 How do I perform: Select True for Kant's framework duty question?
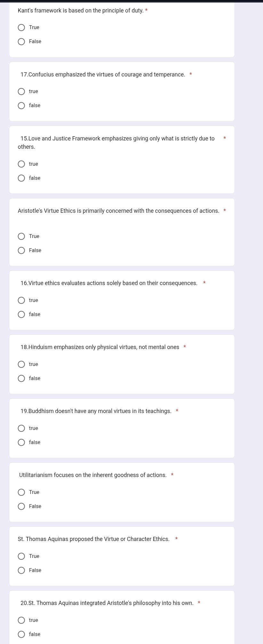click(x=21, y=28)
